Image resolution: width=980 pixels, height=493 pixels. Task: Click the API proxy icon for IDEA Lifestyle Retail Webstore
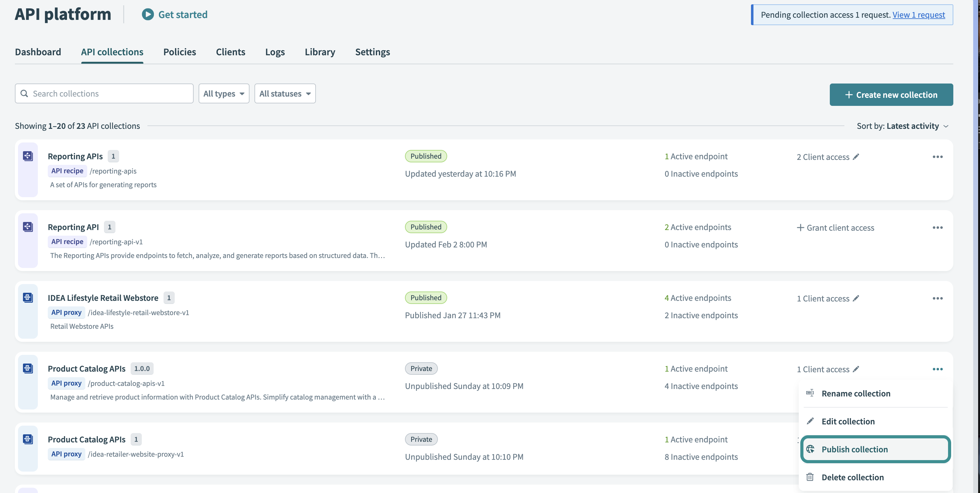[28, 298]
